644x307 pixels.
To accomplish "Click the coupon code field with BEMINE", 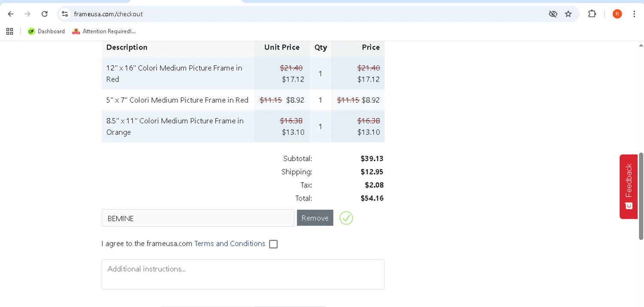I will pyautogui.click(x=198, y=218).
